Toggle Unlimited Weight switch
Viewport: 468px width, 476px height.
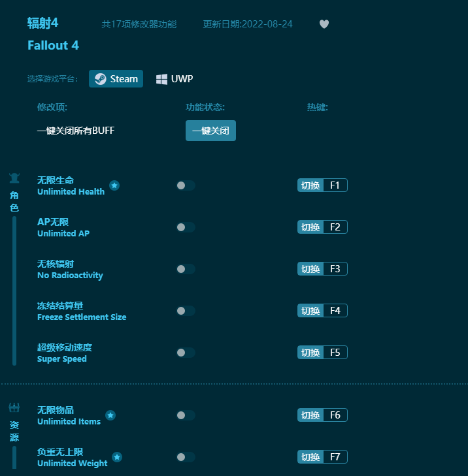(x=186, y=457)
